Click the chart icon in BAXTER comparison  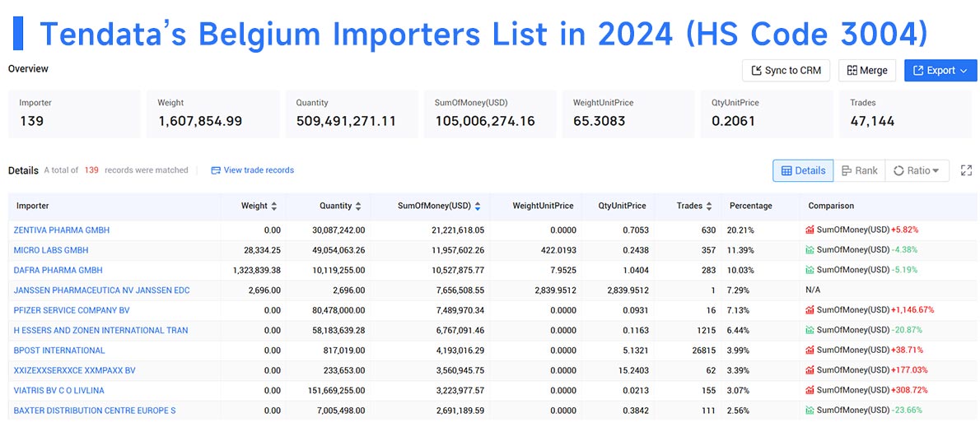click(x=810, y=410)
